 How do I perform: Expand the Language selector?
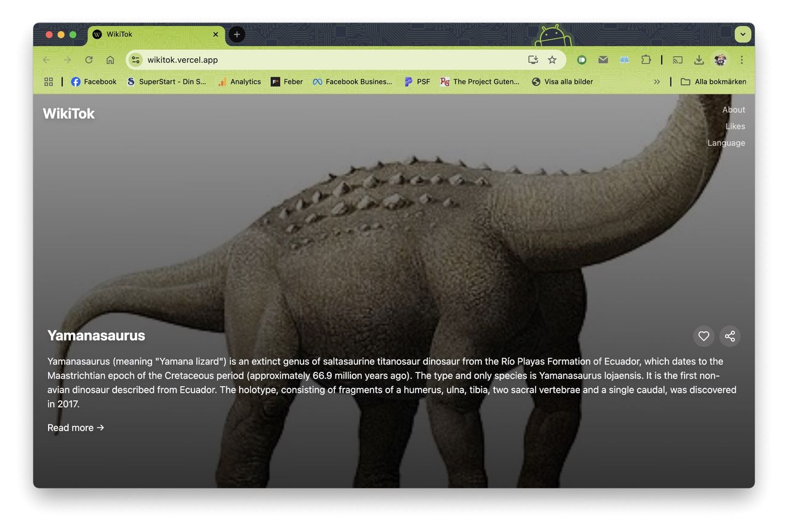(x=726, y=143)
